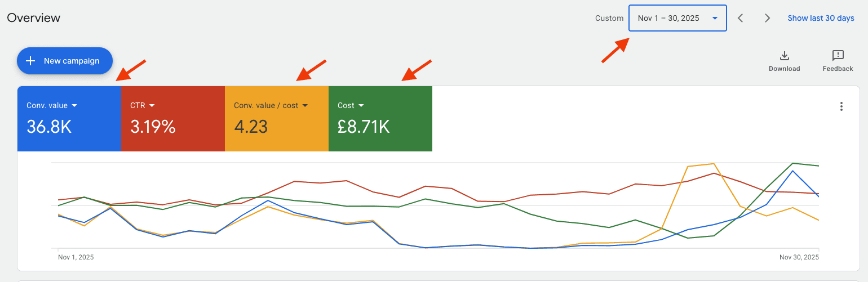Select the 36.8K value on the blue card

click(x=49, y=127)
